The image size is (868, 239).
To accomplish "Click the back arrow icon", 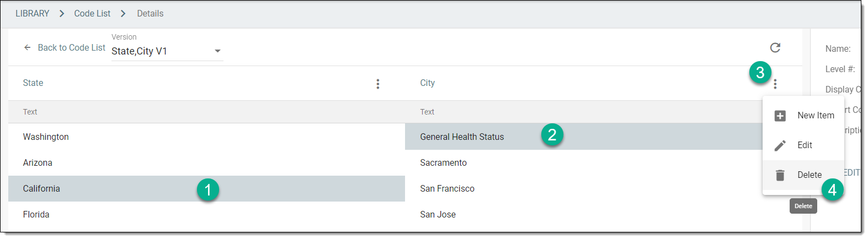I will (28, 48).
